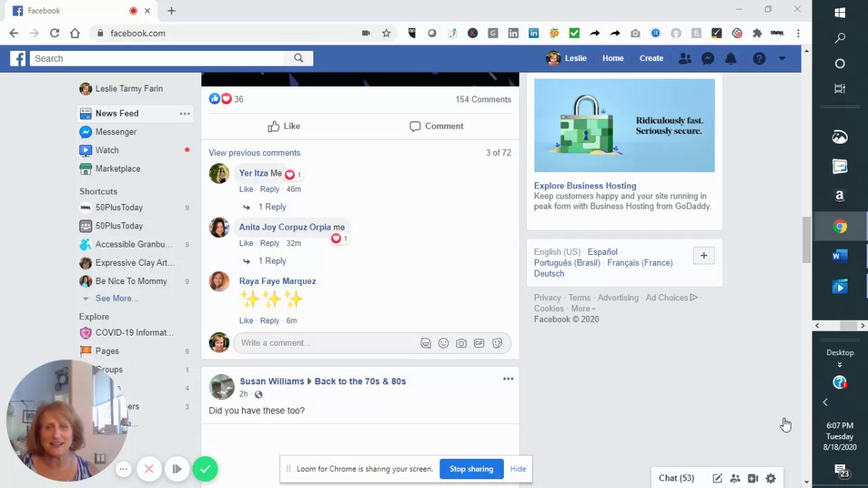Expand See More shortcuts

115,298
